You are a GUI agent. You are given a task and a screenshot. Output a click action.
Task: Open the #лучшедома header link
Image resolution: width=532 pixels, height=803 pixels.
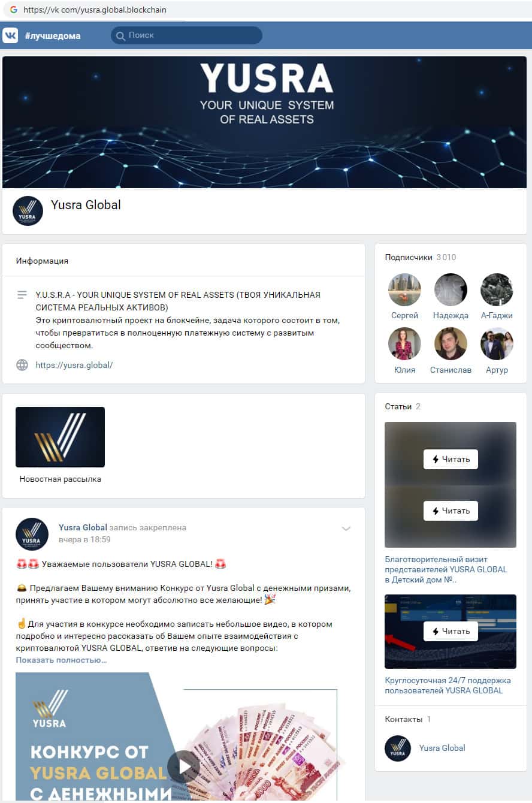(x=53, y=36)
